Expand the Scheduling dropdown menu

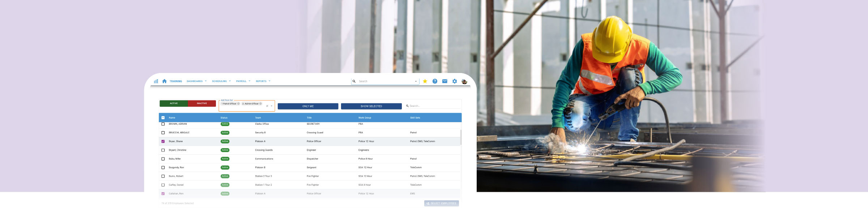221,81
